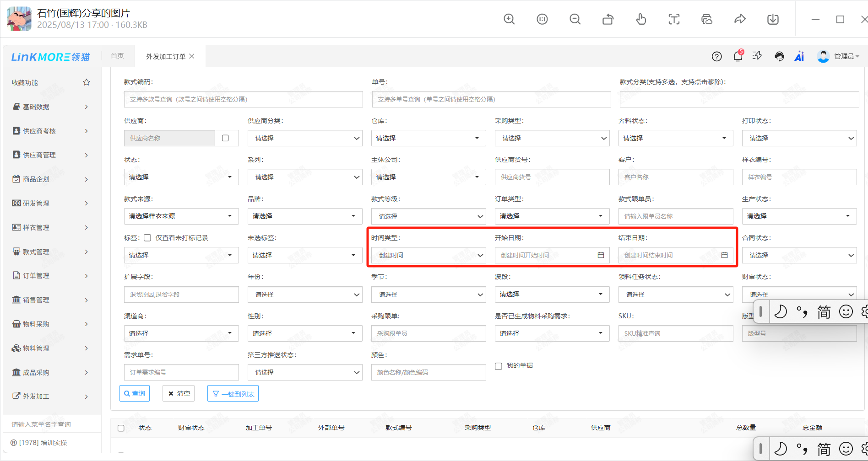Screen dimensions: 868x461
Task: Enable the 我的单据 checkbox
Action: [499, 366]
